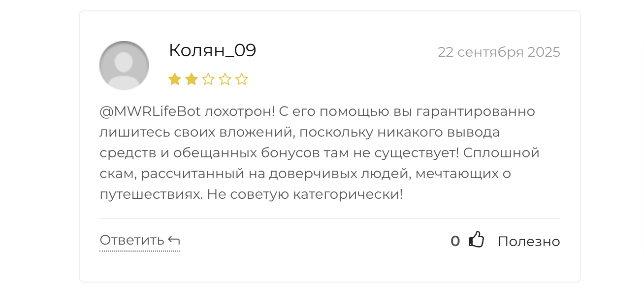This screenshot has width=644, height=290.
Task: Click the gray user avatar of Колян_09
Action: tap(124, 66)
